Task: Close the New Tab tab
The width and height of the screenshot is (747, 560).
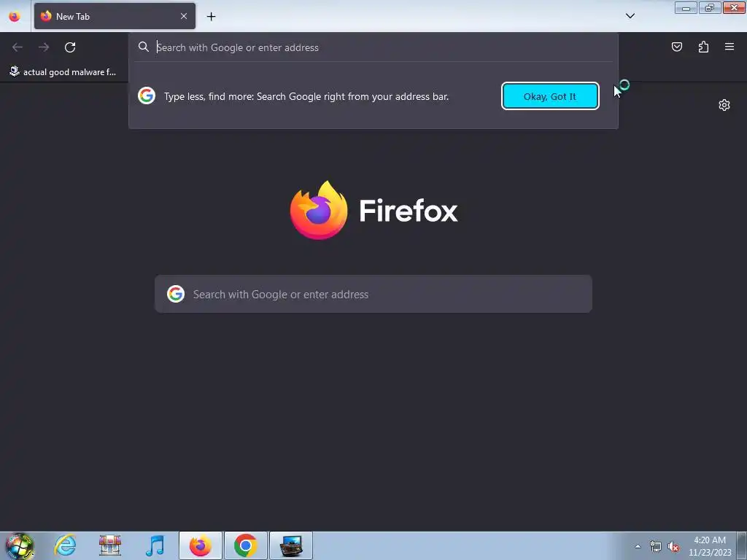Action: pos(183,16)
